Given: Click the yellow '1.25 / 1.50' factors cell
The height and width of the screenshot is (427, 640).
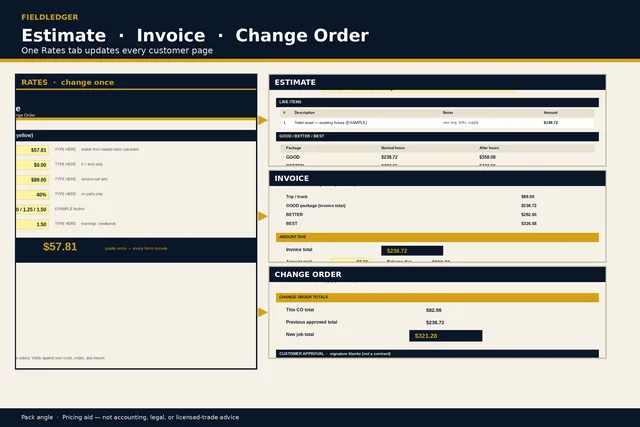Looking at the screenshot, I should click(33, 209).
